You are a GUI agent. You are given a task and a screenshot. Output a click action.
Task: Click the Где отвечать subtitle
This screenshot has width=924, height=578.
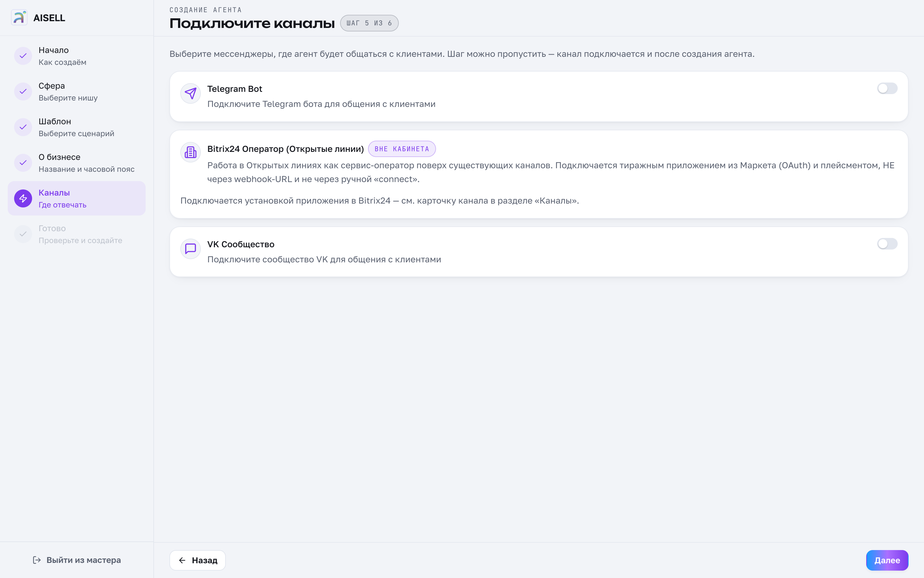(62, 205)
